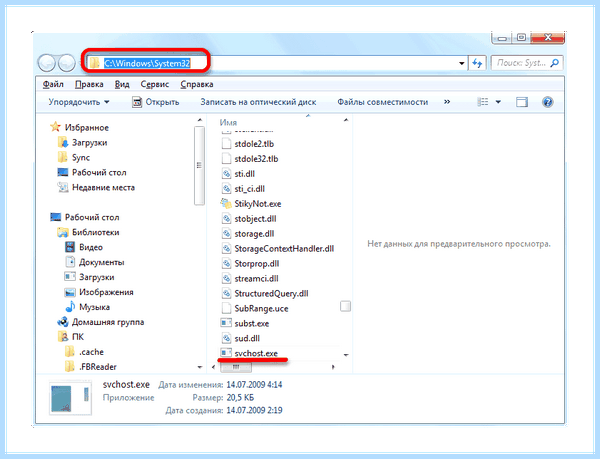
Task: Click the Библиотеки folder icon
Action: point(62,232)
